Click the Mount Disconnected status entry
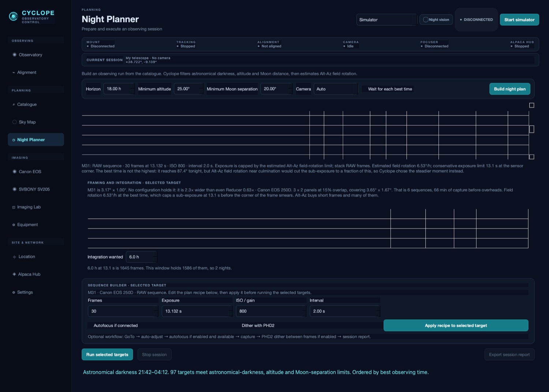Viewport: 549px width, 392px height. (101, 44)
